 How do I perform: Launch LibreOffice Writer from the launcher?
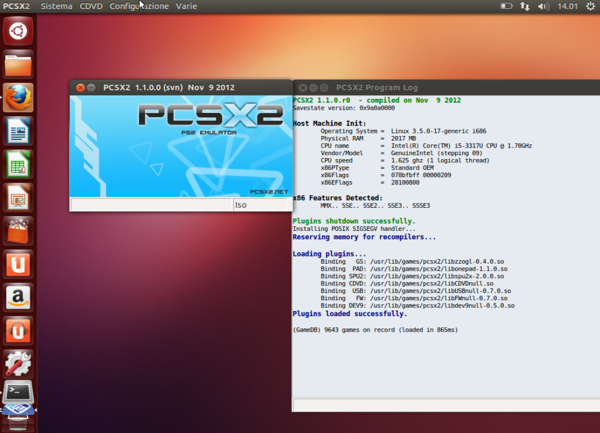tap(18, 131)
